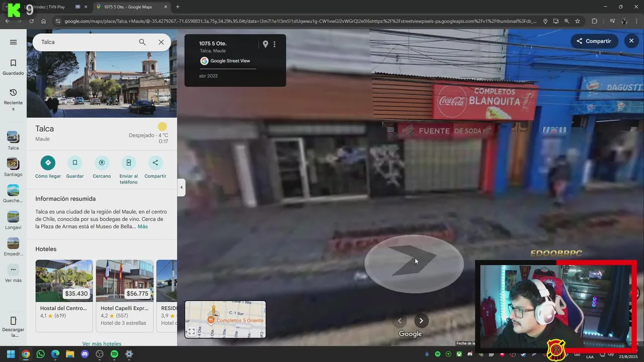
Task: Click the Cercano nearby button
Action: 102,167
